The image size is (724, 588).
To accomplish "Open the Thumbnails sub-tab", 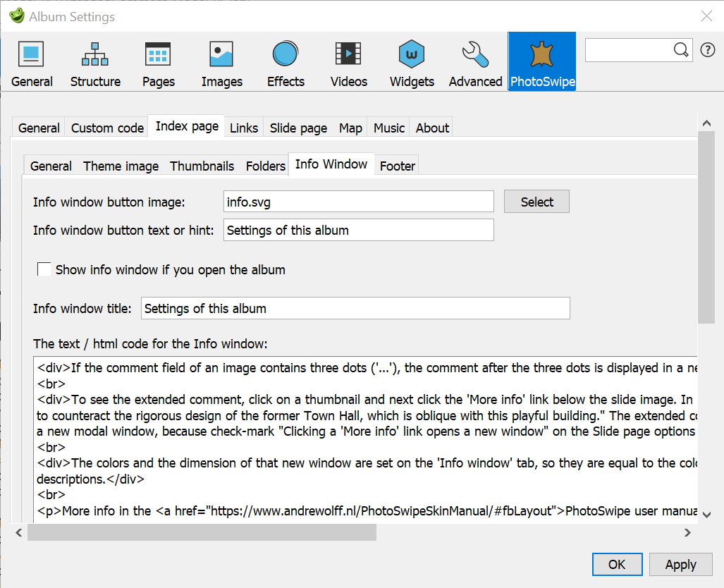I will click(x=202, y=166).
